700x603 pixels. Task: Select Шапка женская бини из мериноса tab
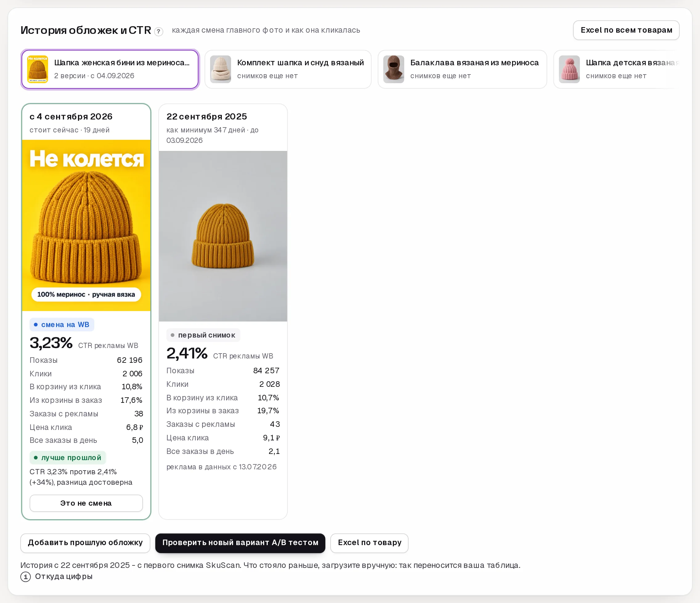pos(110,69)
